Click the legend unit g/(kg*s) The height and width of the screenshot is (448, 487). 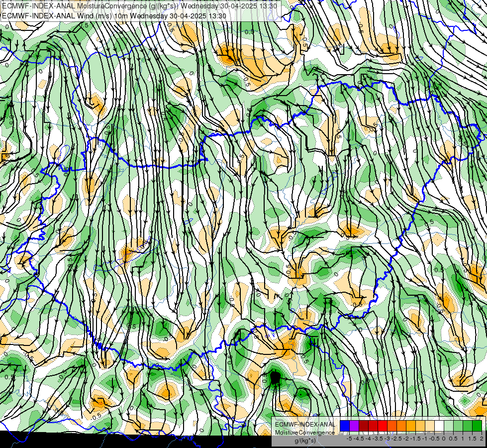tap(305, 441)
